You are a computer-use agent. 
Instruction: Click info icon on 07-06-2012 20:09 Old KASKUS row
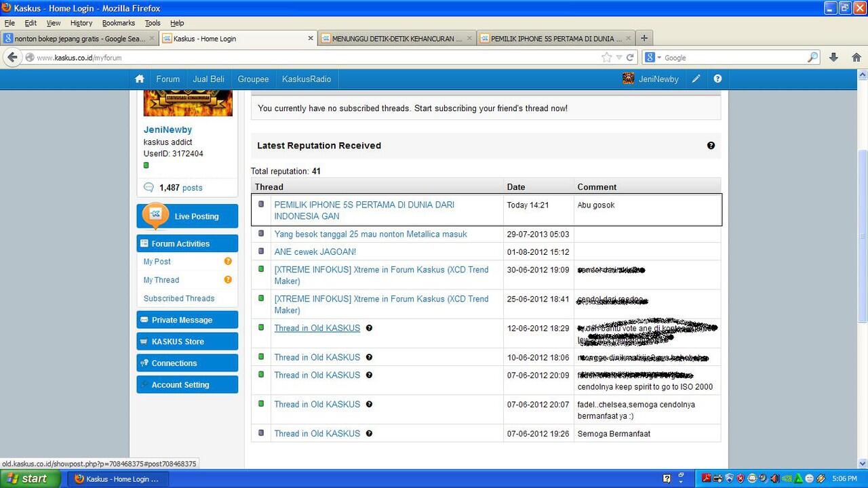[x=369, y=374]
